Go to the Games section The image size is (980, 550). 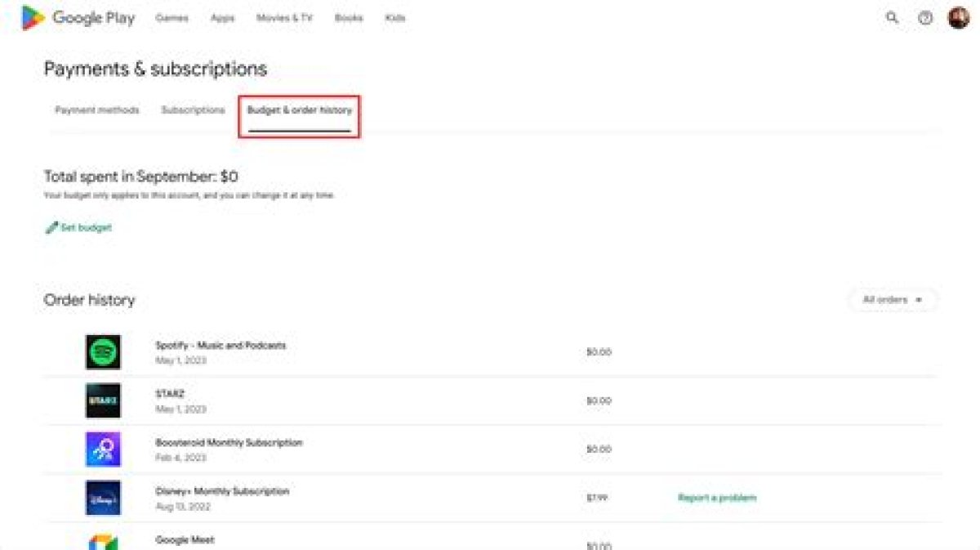[171, 18]
